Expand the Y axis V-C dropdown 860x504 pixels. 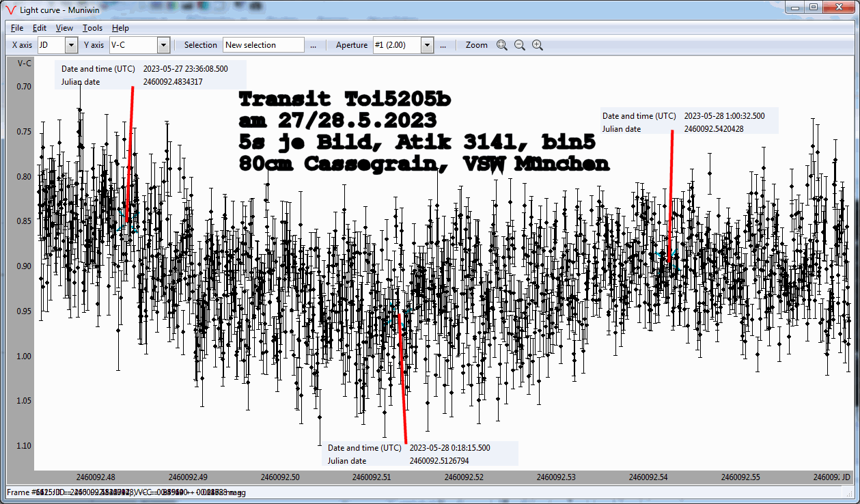point(163,45)
